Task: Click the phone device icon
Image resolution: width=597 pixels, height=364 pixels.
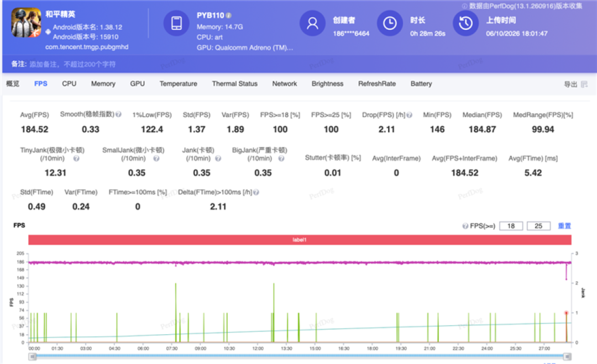Action: (176, 23)
